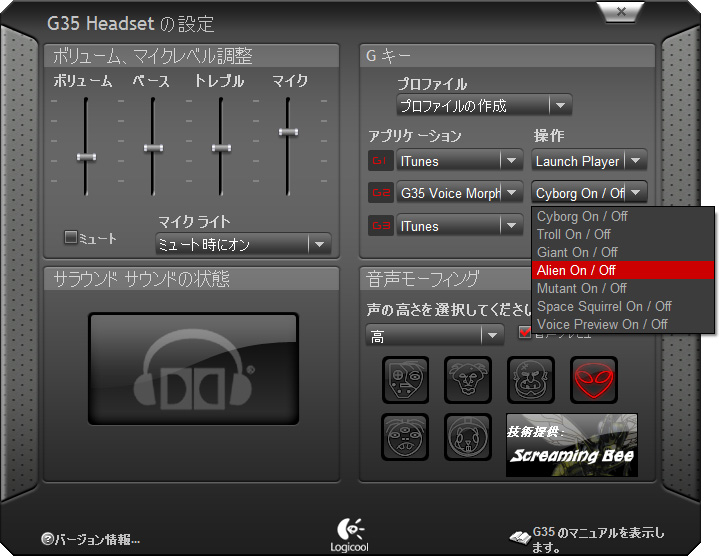The height and width of the screenshot is (556, 719).
Task: Click the Logicool logo
Action: pyautogui.click(x=350, y=535)
